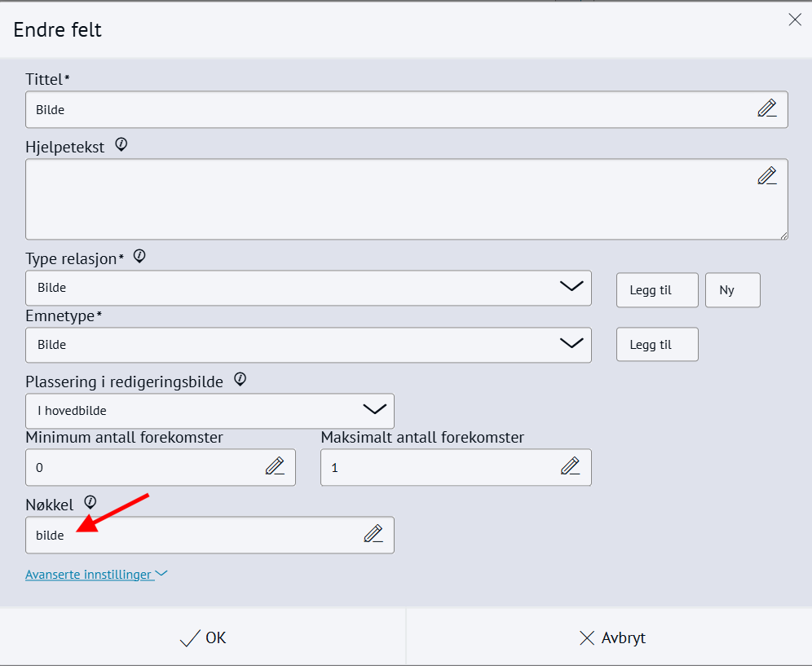Close the Endre felt dialog
This screenshot has height=666, width=812.
[x=795, y=20]
